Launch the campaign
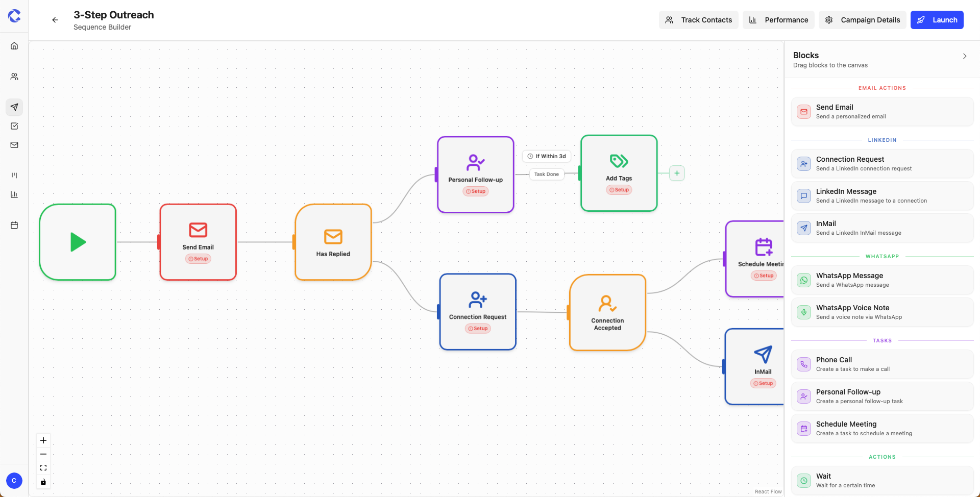The width and height of the screenshot is (980, 497). pyautogui.click(x=937, y=20)
